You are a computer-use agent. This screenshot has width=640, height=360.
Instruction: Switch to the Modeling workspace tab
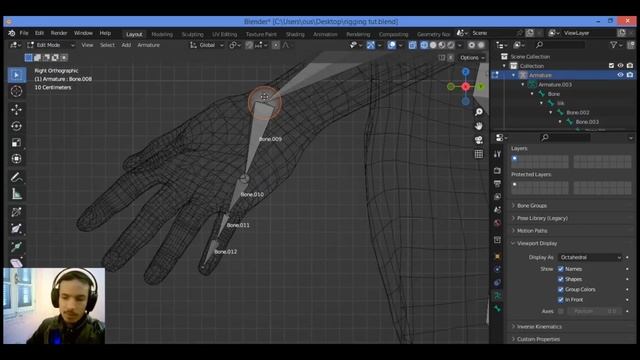tap(162, 34)
